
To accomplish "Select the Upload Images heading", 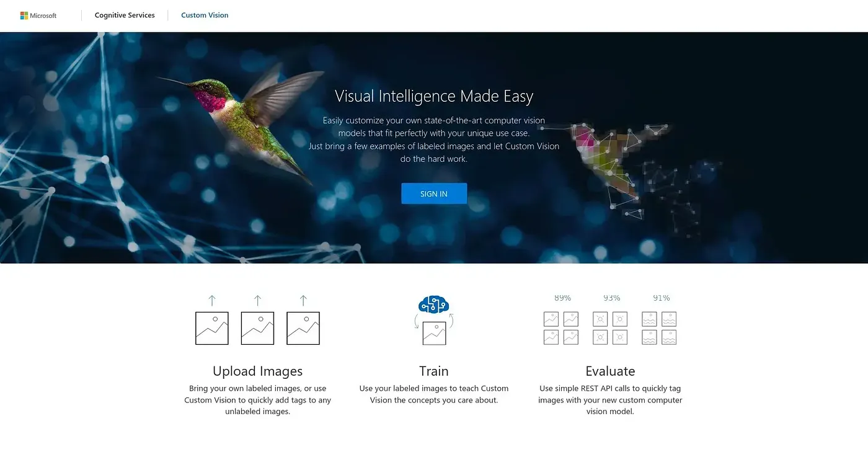I will tap(257, 371).
